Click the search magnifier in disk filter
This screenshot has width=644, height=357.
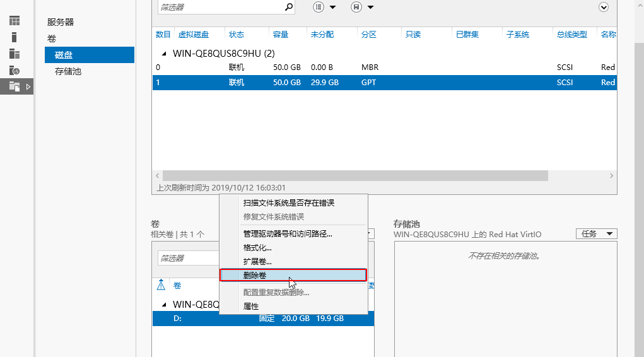(288, 7)
